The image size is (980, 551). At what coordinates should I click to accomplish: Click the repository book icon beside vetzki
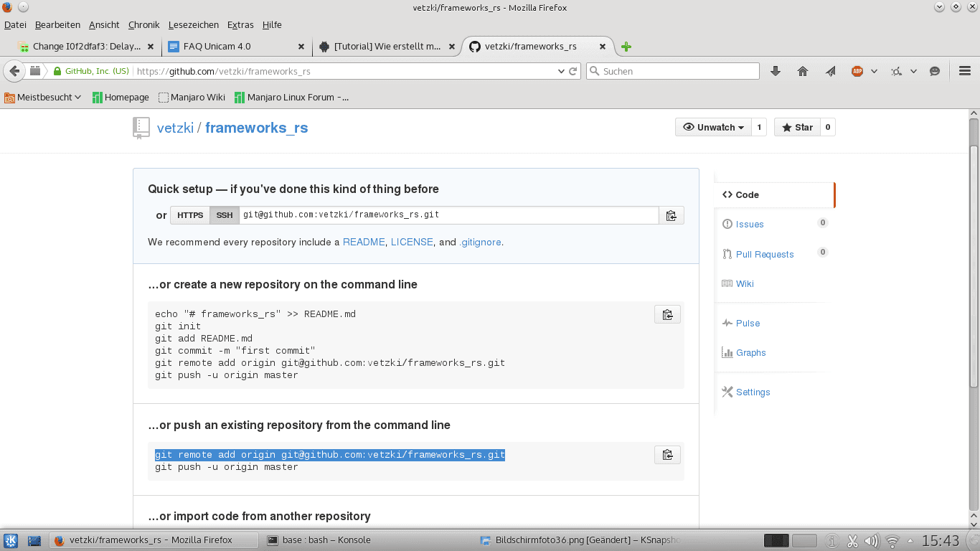tap(141, 128)
